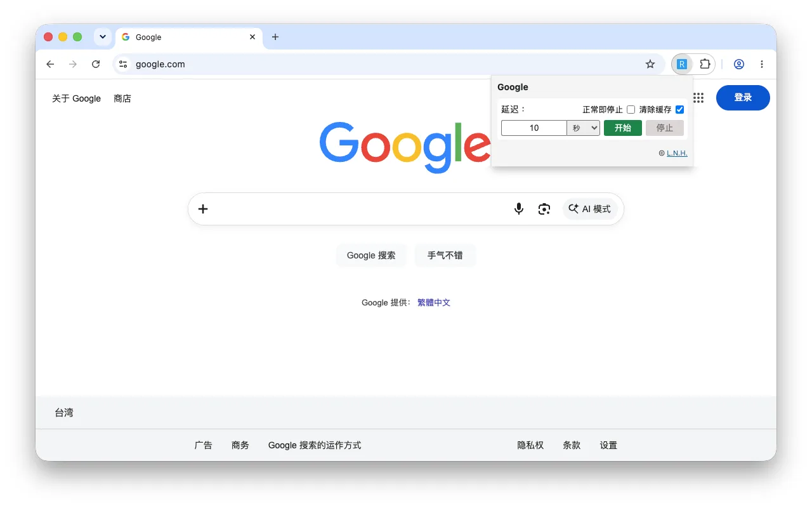This screenshot has width=812, height=508.
Task: Click the green 开始 button
Action: [x=623, y=128]
